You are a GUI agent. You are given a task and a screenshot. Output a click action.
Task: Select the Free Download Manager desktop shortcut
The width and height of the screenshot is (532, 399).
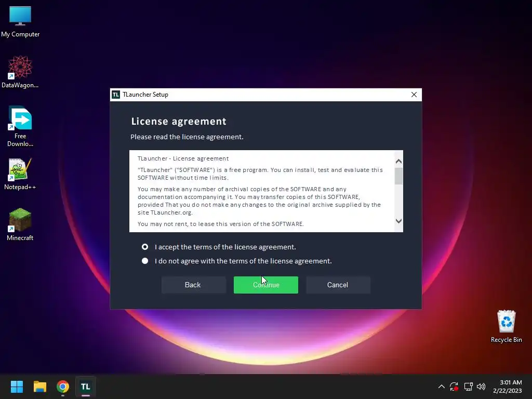pyautogui.click(x=20, y=126)
